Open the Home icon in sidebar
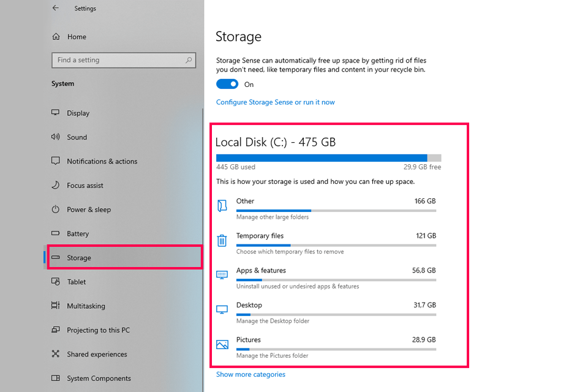This screenshot has width=588, height=392. 56,36
